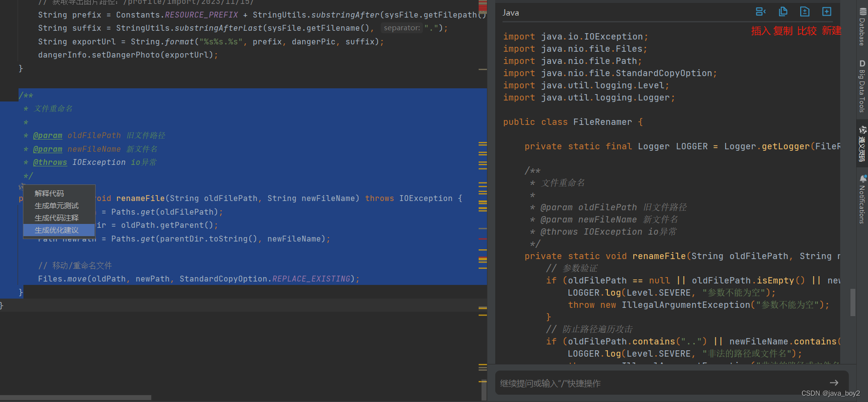Click import java.nio.file.StandardCopyOption line in chat
Image resolution: width=868 pixels, height=402 pixels.
click(610, 73)
